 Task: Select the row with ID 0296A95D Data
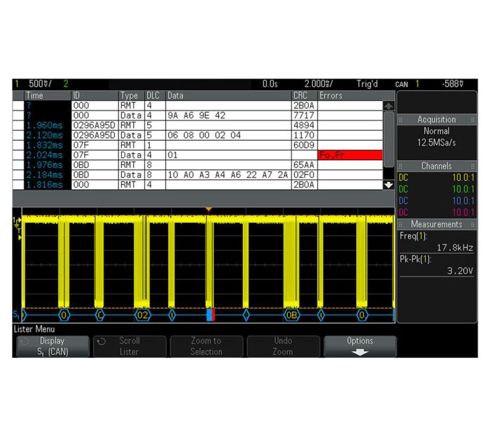point(197,135)
